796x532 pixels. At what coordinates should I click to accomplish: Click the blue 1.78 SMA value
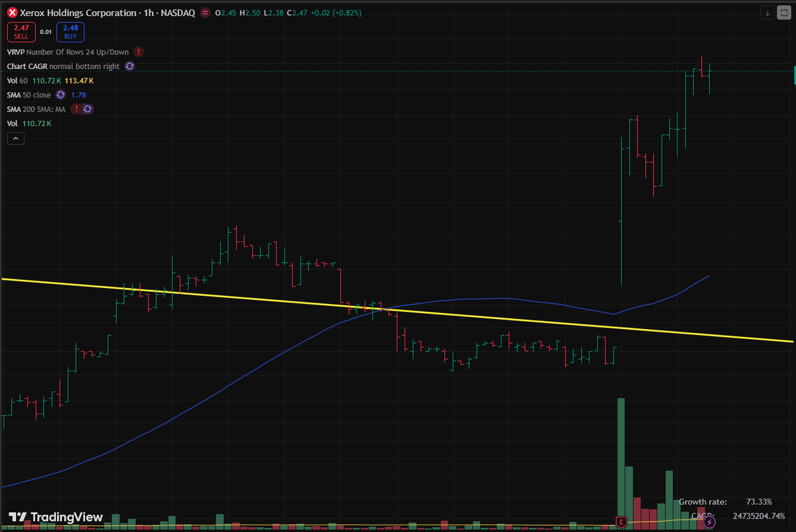point(78,95)
